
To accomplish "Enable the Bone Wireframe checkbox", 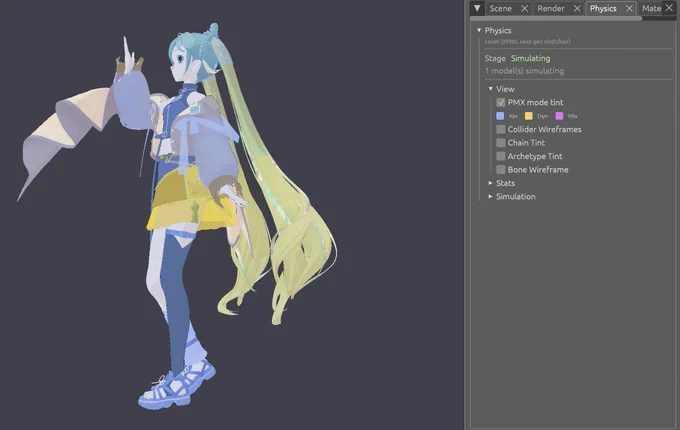I will (x=500, y=169).
